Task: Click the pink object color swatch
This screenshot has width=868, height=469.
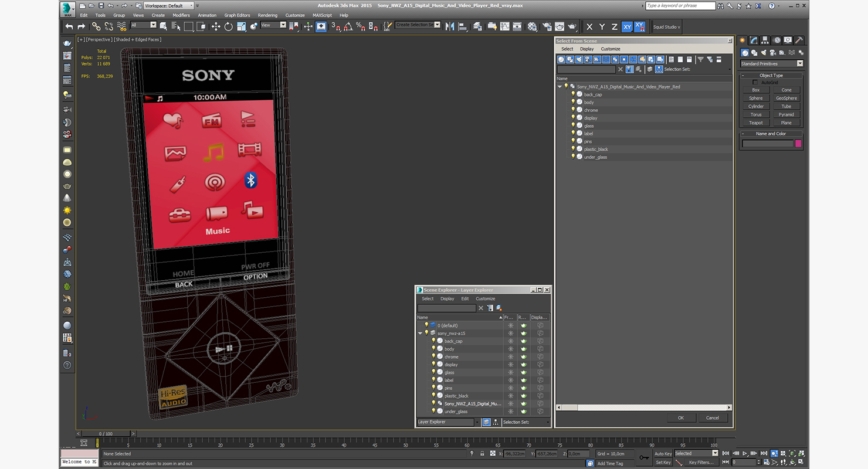Action: pyautogui.click(x=798, y=144)
